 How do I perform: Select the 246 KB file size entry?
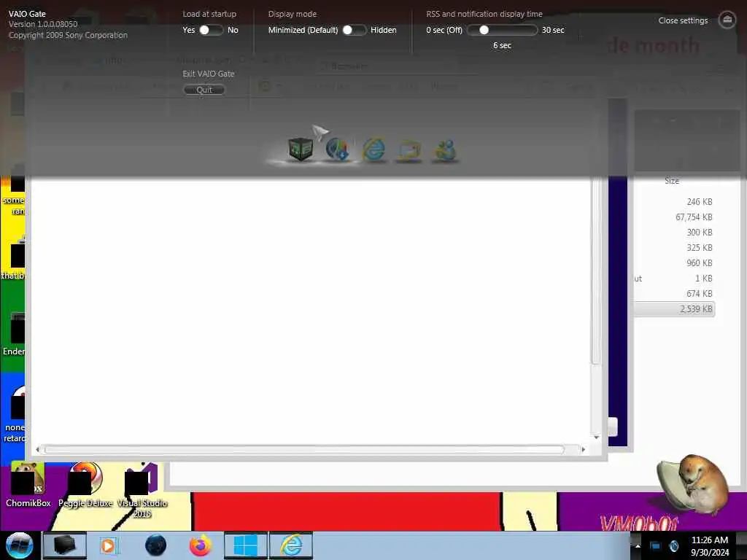coord(700,202)
